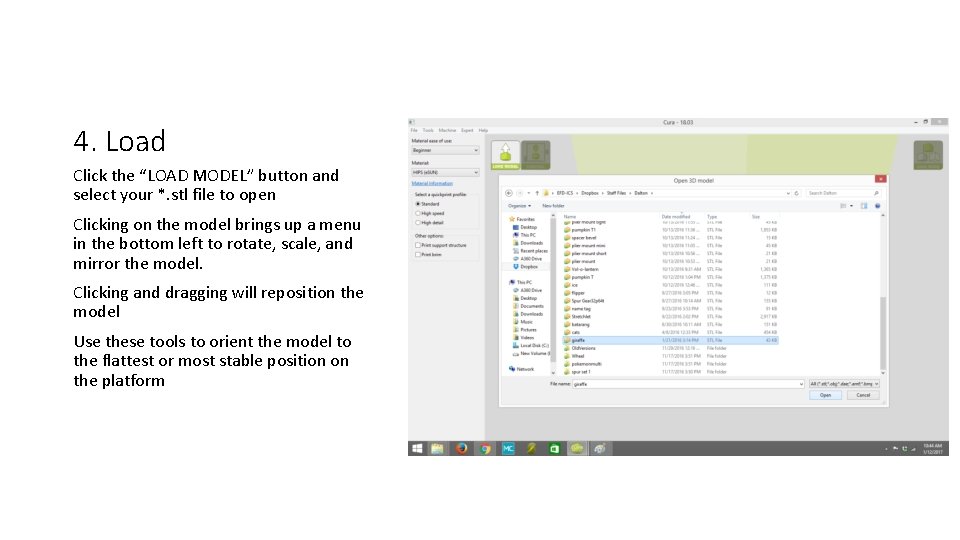Screen dimensions: 960x540
Task: Click the dialog's back navigation arrow
Action: pyautogui.click(x=508, y=193)
